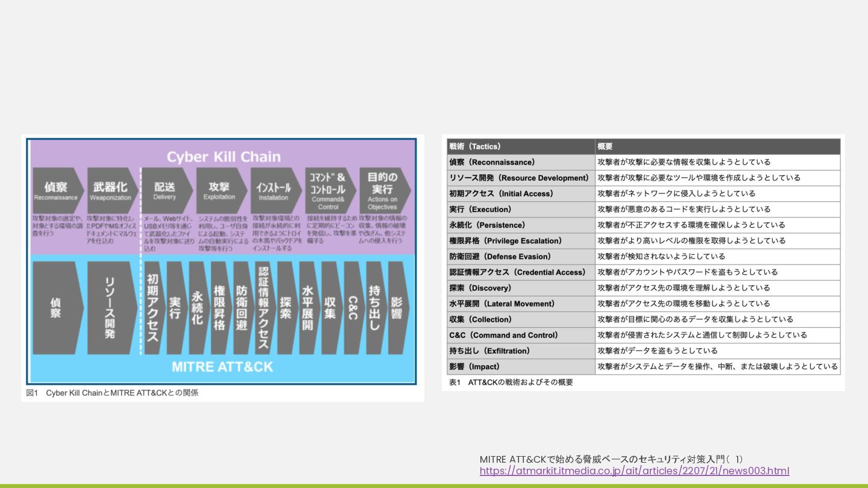Click the 収集 vertical block
868x488 pixels.
click(331, 308)
